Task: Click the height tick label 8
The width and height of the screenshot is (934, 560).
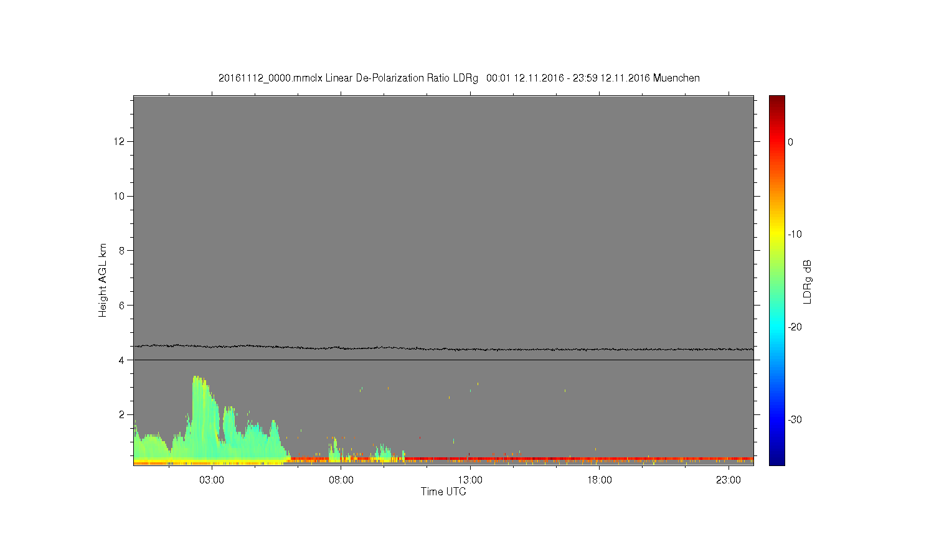Action: point(122,251)
